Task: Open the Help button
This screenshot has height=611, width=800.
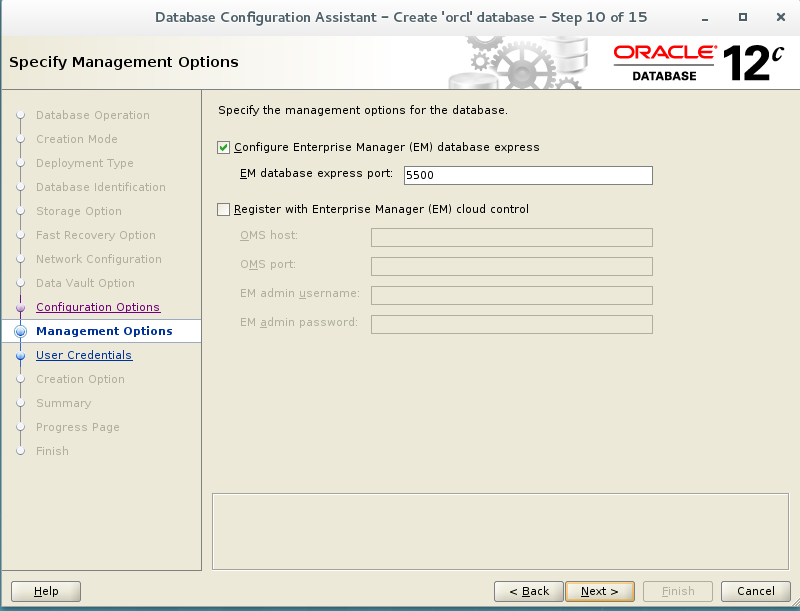Action: (46, 591)
